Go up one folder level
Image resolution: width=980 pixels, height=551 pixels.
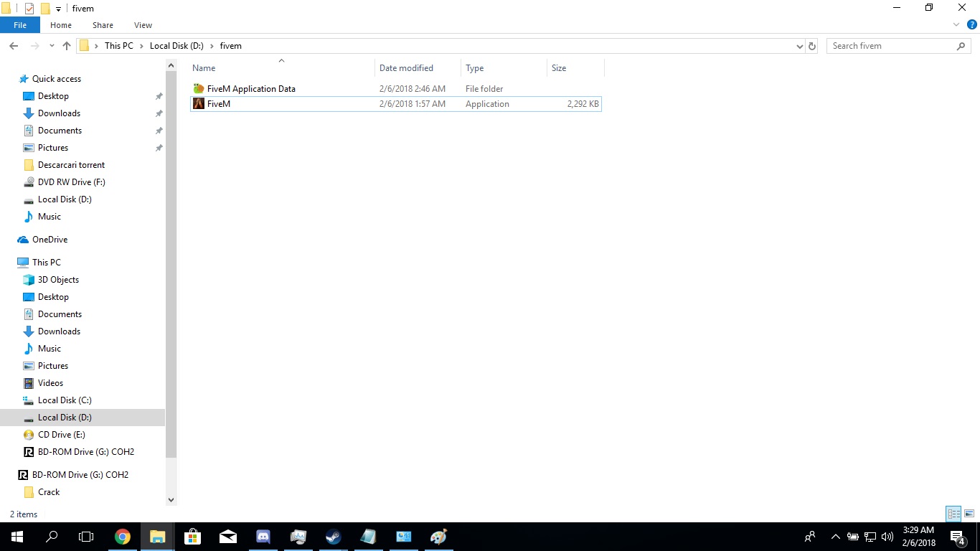click(67, 46)
